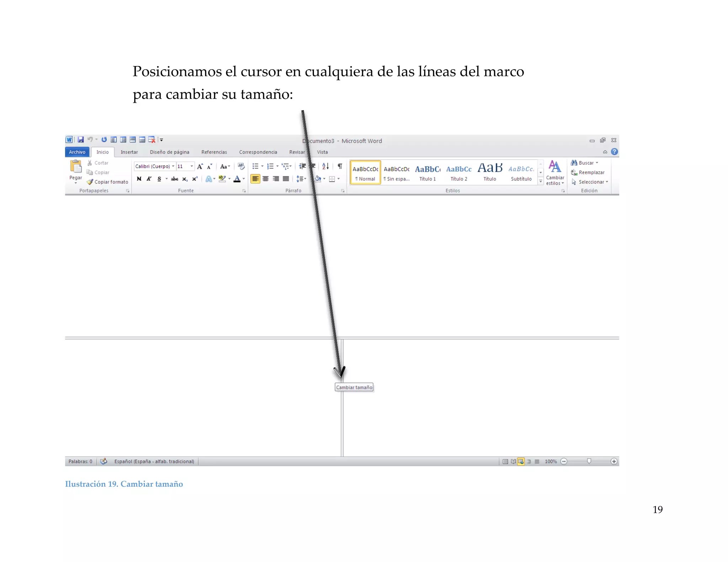Screen dimensions: 728x562
Task: Zoom out with the minus button
Action: click(564, 461)
